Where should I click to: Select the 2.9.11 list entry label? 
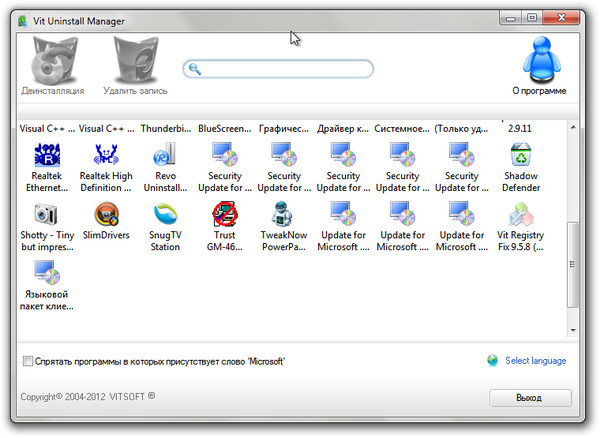[520, 129]
